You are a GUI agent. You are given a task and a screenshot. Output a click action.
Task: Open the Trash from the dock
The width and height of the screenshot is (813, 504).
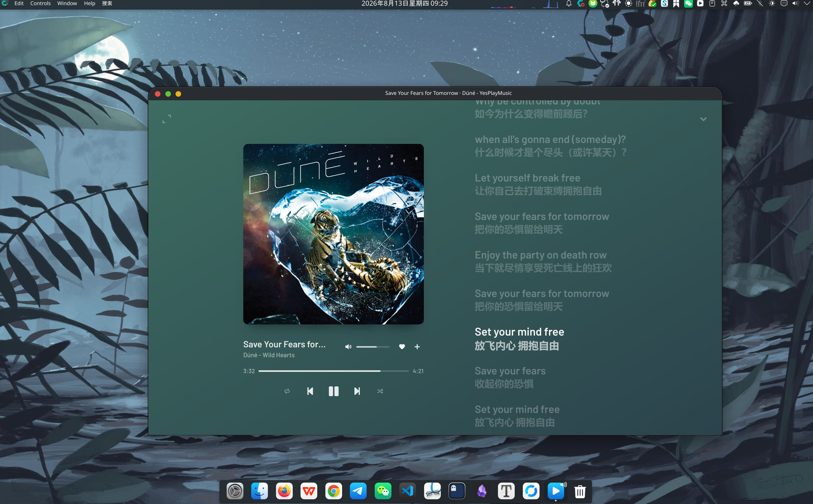(x=580, y=491)
